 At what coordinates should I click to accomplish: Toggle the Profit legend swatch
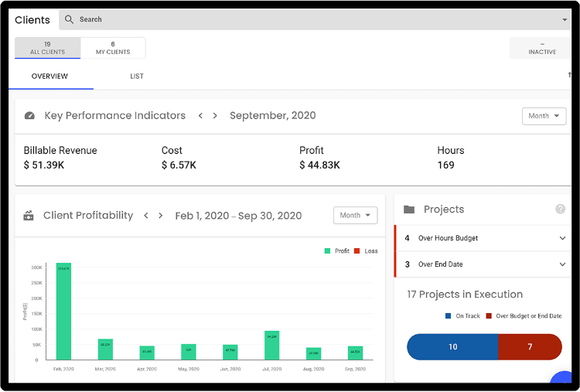(x=327, y=251)
